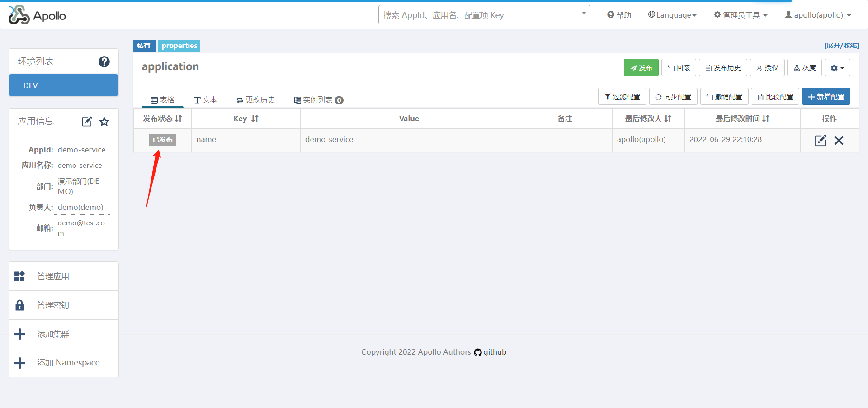The image size is (868, 408).
Task: Sort the table by Key column
Action: click(246, 119)
